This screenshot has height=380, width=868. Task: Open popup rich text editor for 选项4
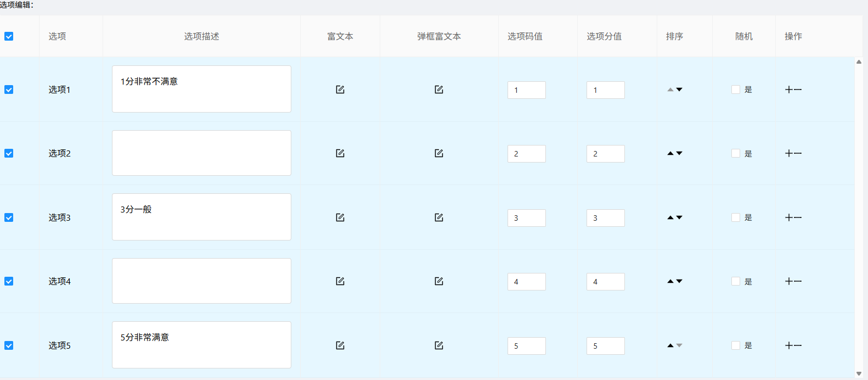(x=439, y=281)
